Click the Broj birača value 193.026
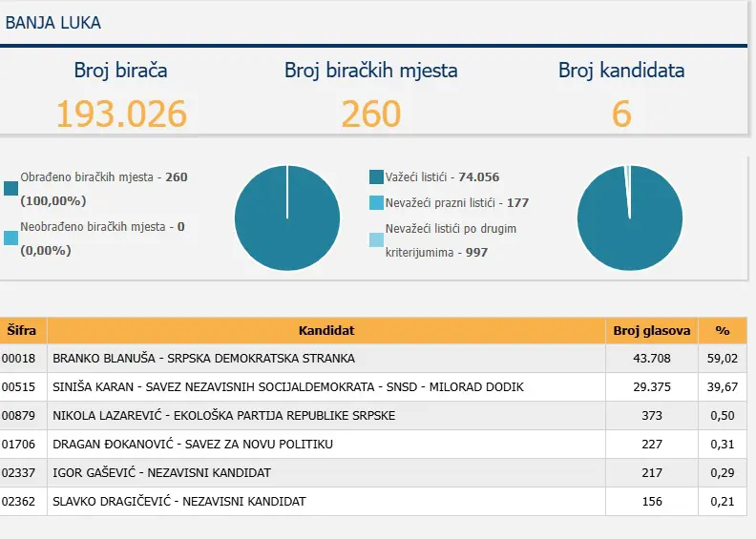The height and width of the screenshot is (539, 756). 120,114
